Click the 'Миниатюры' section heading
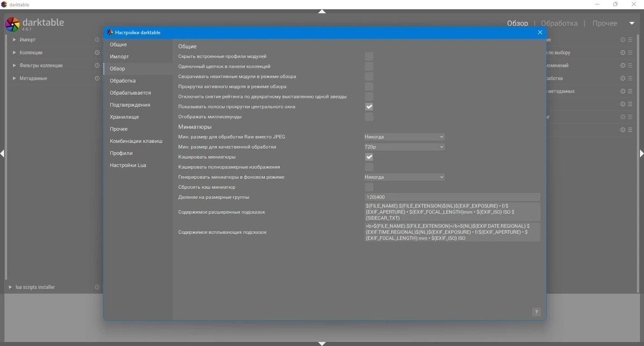 pos(195,127)
